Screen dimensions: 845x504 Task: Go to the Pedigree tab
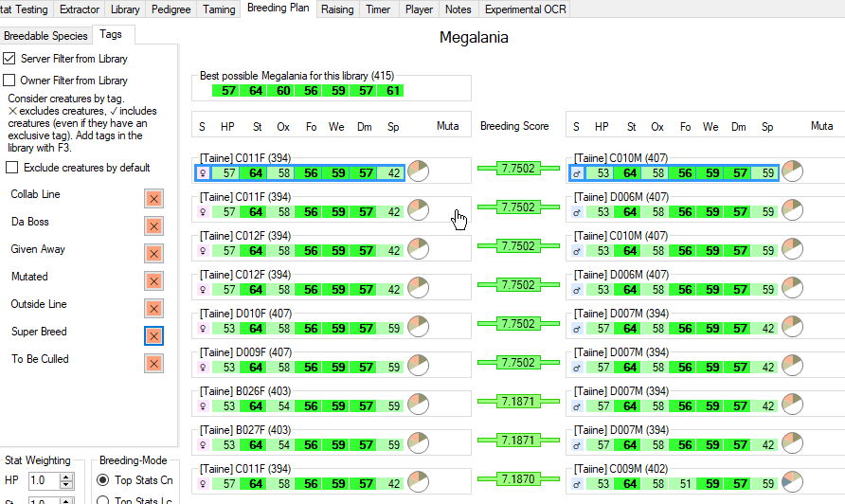(171, 9)
